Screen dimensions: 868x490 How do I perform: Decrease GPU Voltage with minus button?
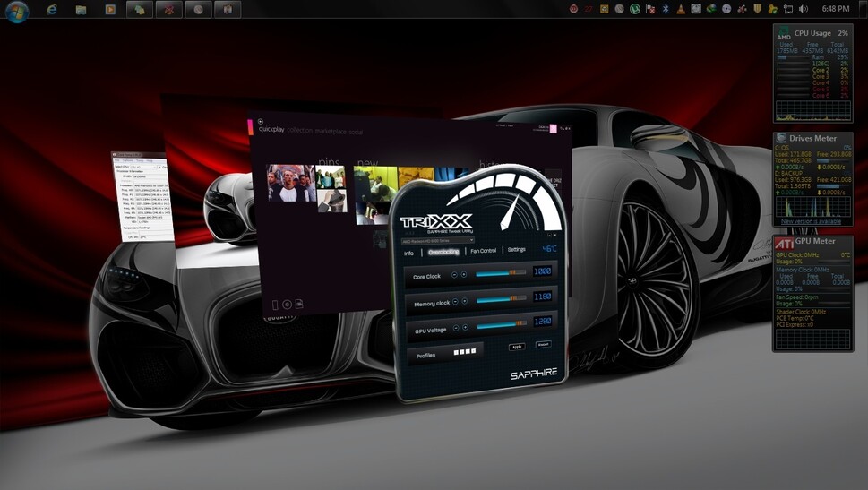click(456, 328)
